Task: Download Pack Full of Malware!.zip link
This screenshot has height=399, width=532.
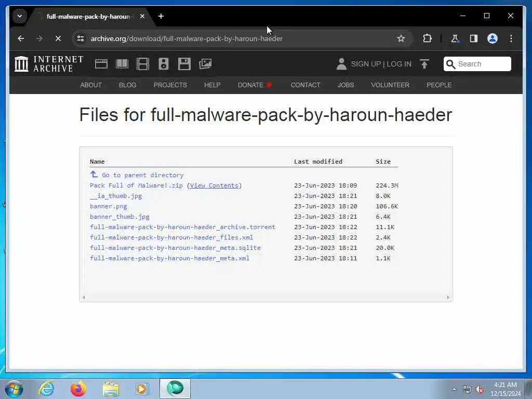Action: click(x=136, y=185)
